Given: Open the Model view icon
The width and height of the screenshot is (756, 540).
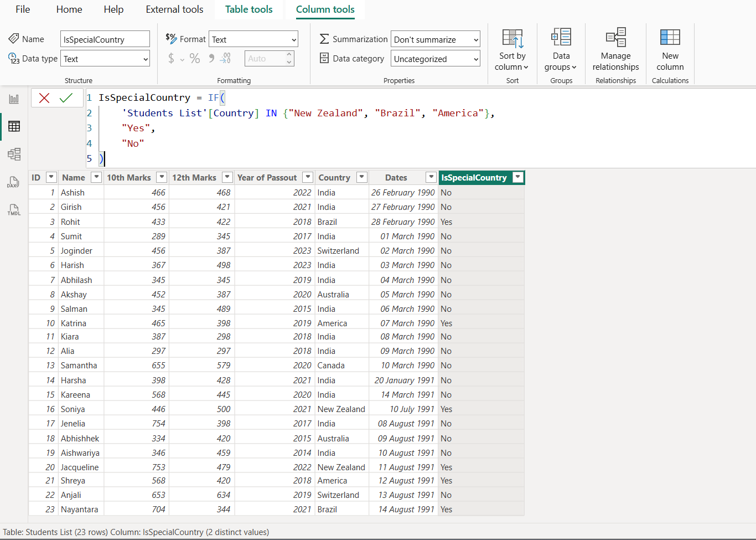Looking at the screenshot, I should 14,154.
